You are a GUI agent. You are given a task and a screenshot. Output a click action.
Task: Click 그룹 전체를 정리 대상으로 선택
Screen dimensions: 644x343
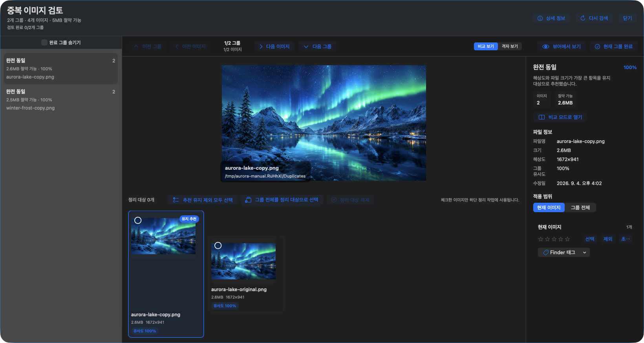coord(282,200)
